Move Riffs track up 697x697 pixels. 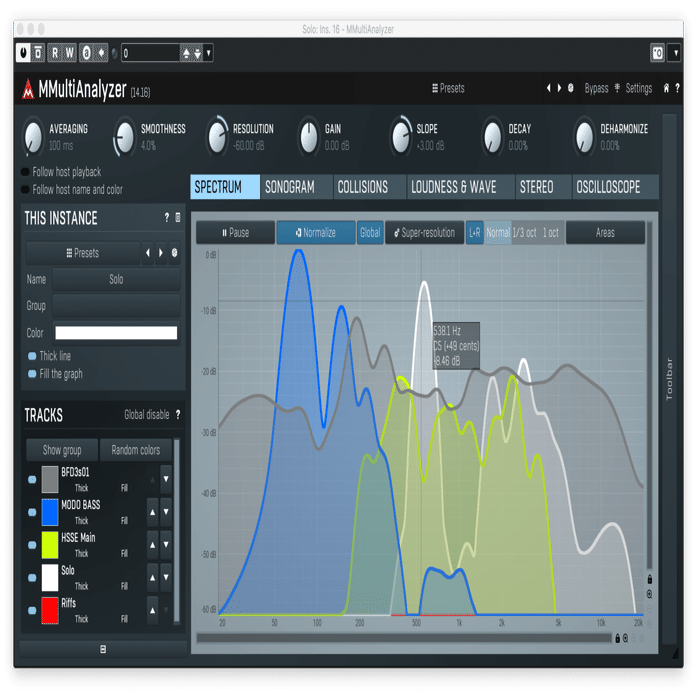[152, 610]
